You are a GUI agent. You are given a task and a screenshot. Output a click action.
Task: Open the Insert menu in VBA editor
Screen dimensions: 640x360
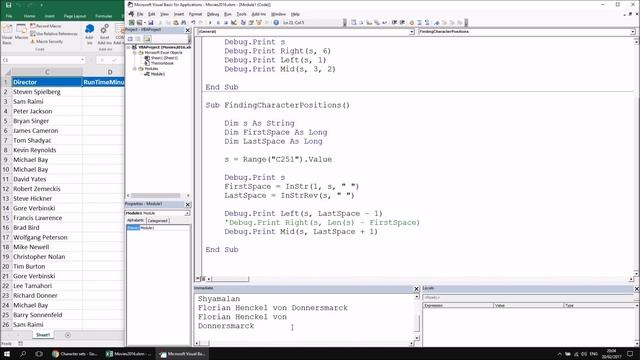179,14
